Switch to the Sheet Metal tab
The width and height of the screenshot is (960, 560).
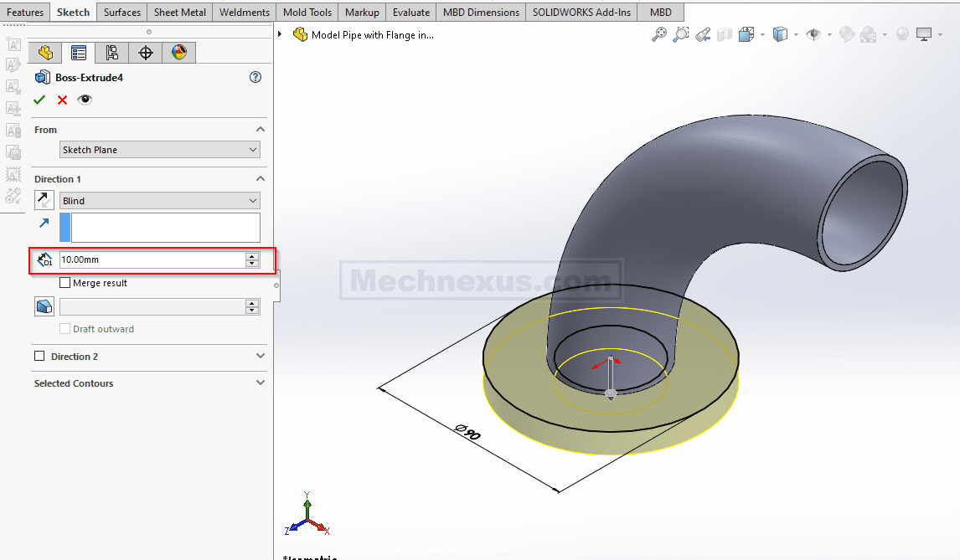pyautogui.click(x=179, y=13)
